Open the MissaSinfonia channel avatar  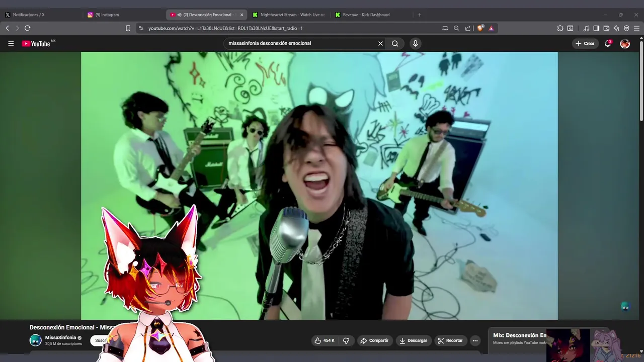point(35,340)
